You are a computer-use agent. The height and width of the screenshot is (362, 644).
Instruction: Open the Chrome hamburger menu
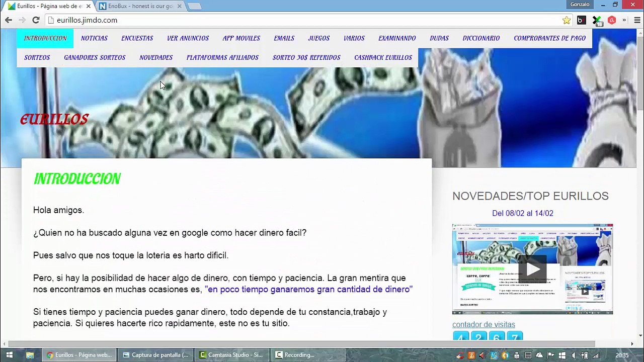point(637,20)
